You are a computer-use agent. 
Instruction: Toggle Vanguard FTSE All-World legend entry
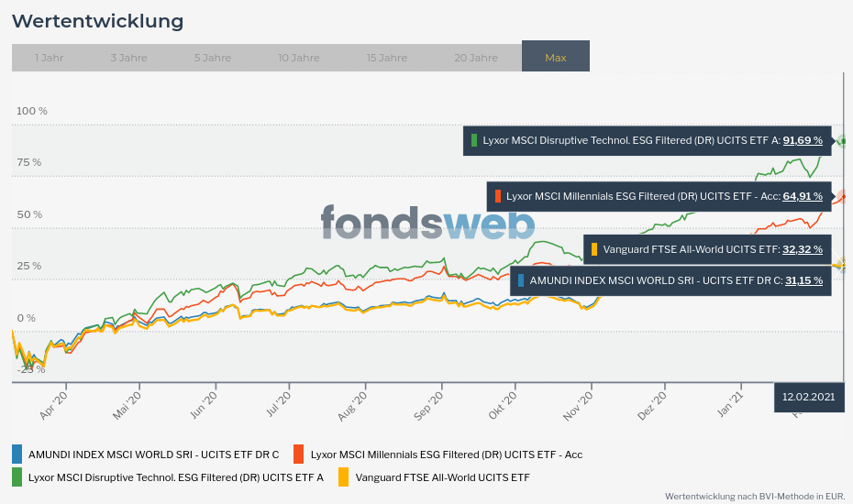pyautogui.click(x=442, y=477)
